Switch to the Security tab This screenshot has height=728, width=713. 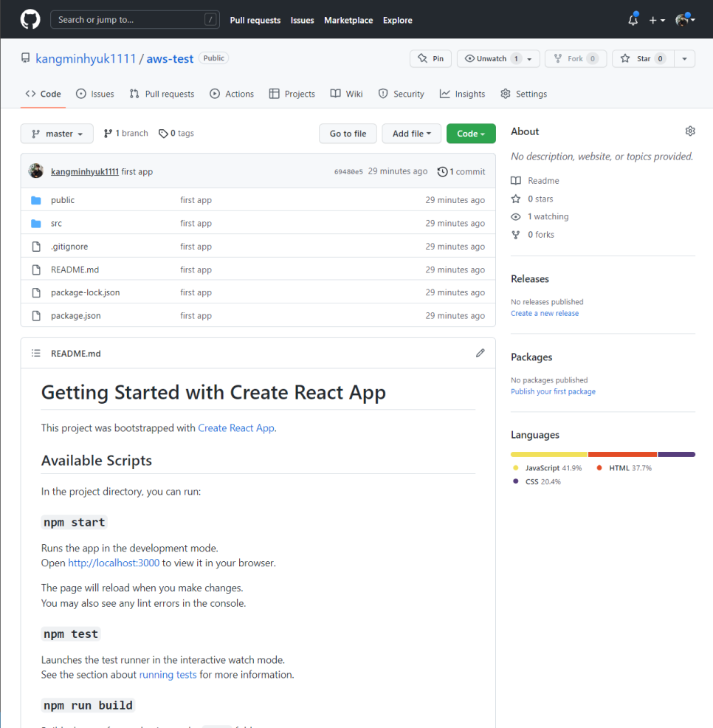click(401, 94)
